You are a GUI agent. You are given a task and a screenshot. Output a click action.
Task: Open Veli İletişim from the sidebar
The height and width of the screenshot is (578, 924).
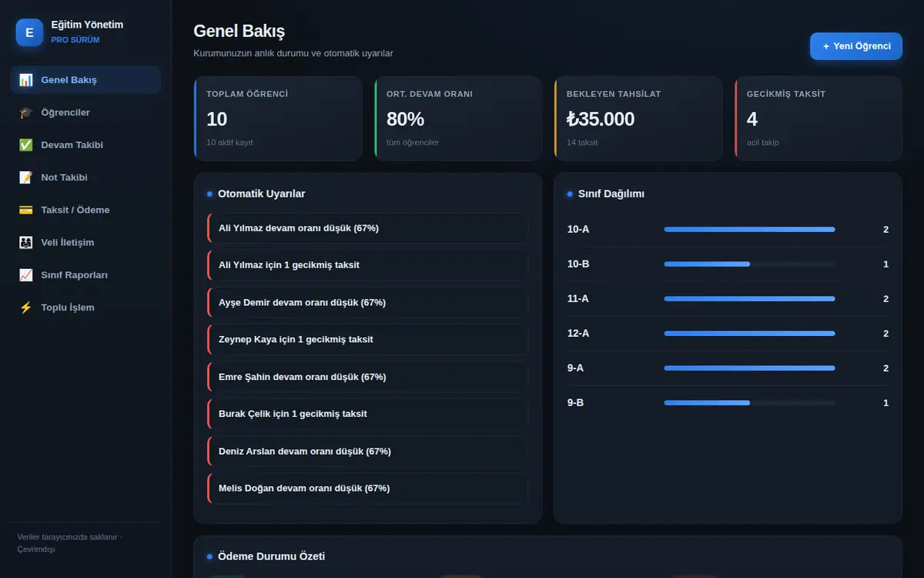(85, 242)
